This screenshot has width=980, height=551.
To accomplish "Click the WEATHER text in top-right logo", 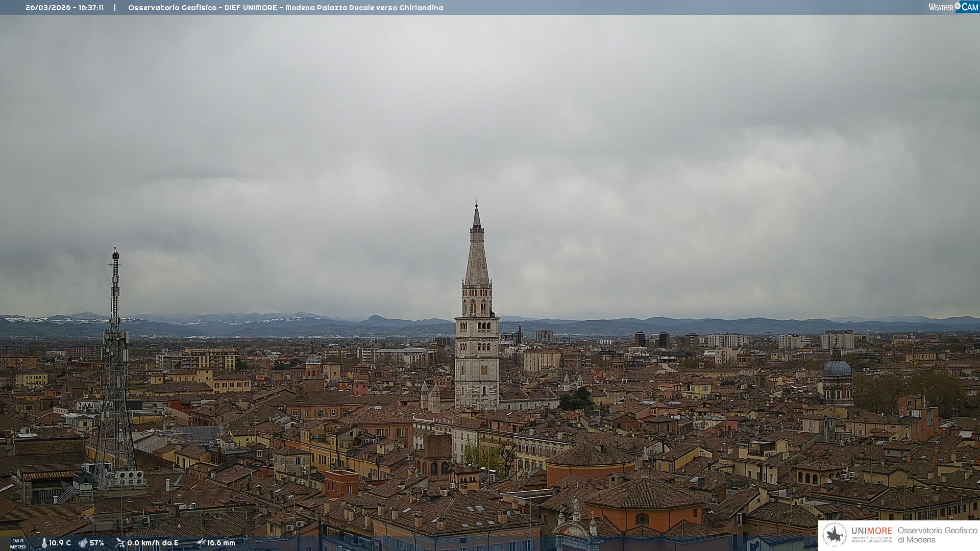I will tap(941, 7).
